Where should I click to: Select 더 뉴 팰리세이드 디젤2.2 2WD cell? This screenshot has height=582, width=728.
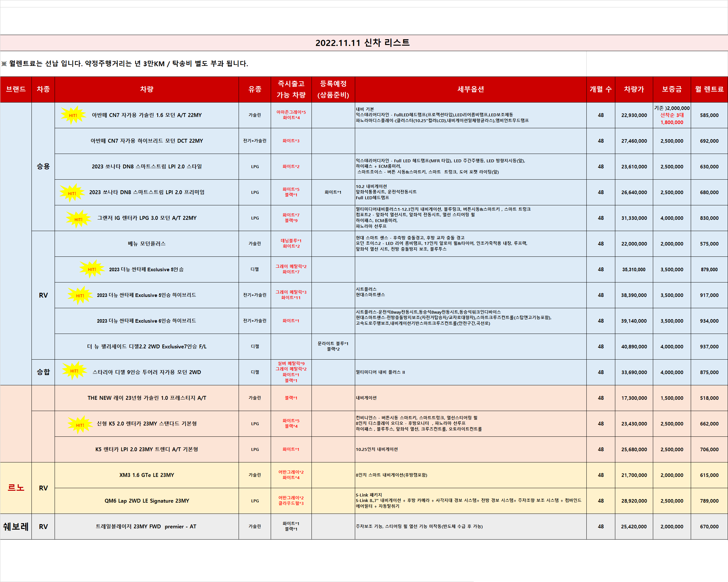click(147, 346)
